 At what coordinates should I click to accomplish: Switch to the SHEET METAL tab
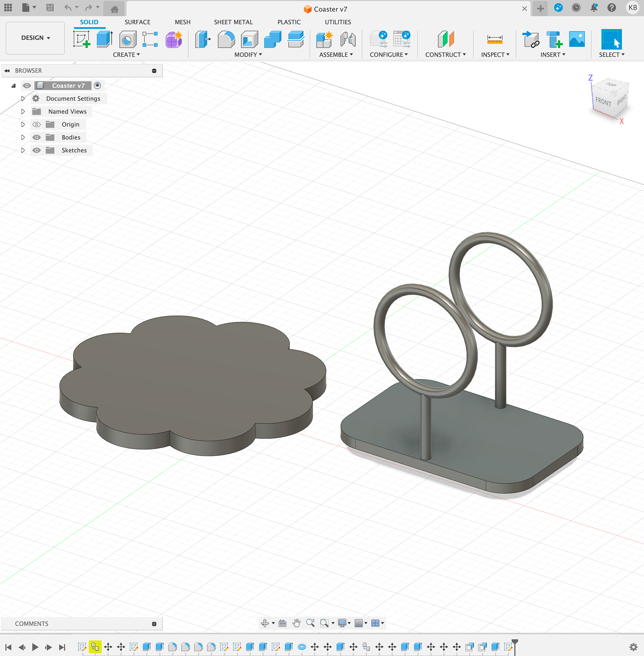coord(233,22)
